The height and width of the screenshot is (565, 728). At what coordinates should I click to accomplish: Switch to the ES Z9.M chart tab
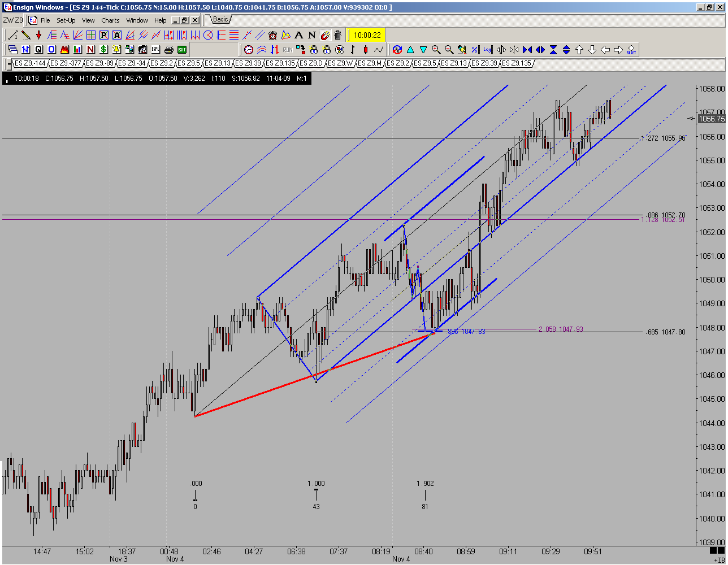click(371, 63)
